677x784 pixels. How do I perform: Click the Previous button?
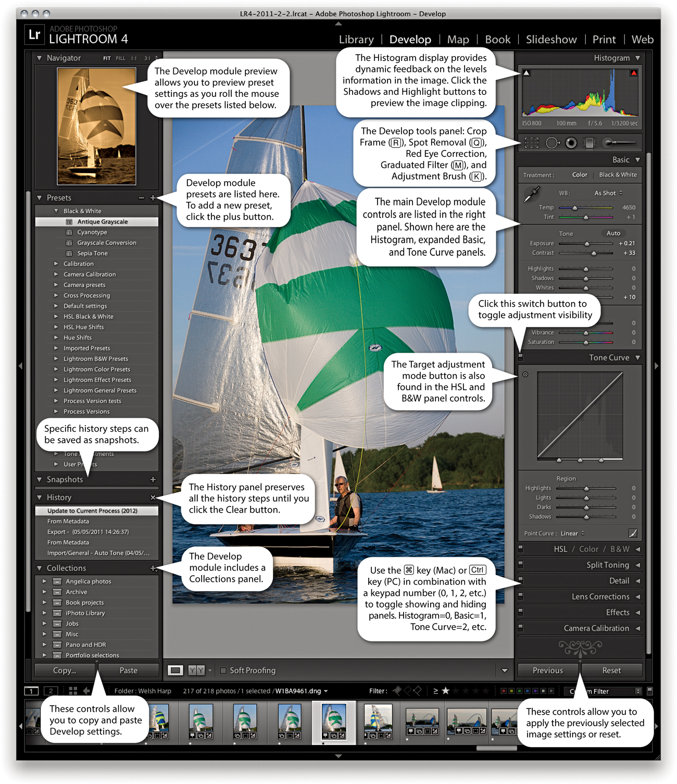[548, 670]
